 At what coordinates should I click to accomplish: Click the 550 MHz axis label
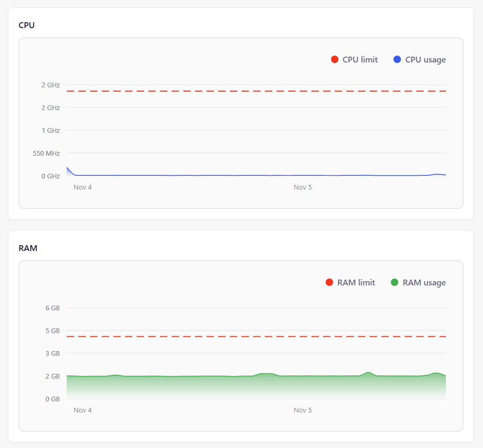coord(46,154)
